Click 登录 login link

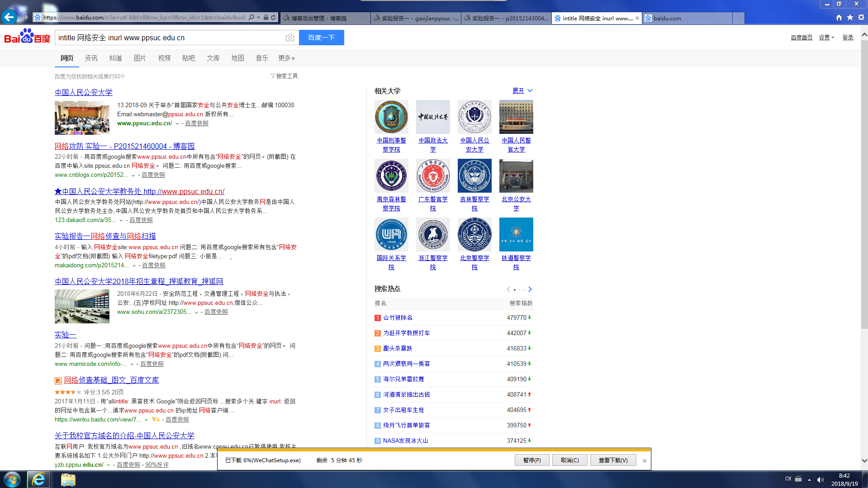848,38
